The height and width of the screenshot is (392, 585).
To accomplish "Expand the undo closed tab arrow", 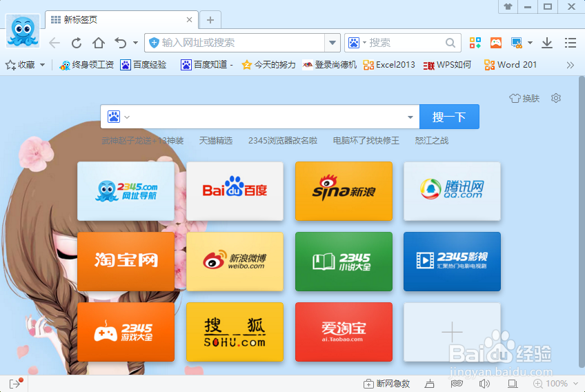I will tap(135, 43).
